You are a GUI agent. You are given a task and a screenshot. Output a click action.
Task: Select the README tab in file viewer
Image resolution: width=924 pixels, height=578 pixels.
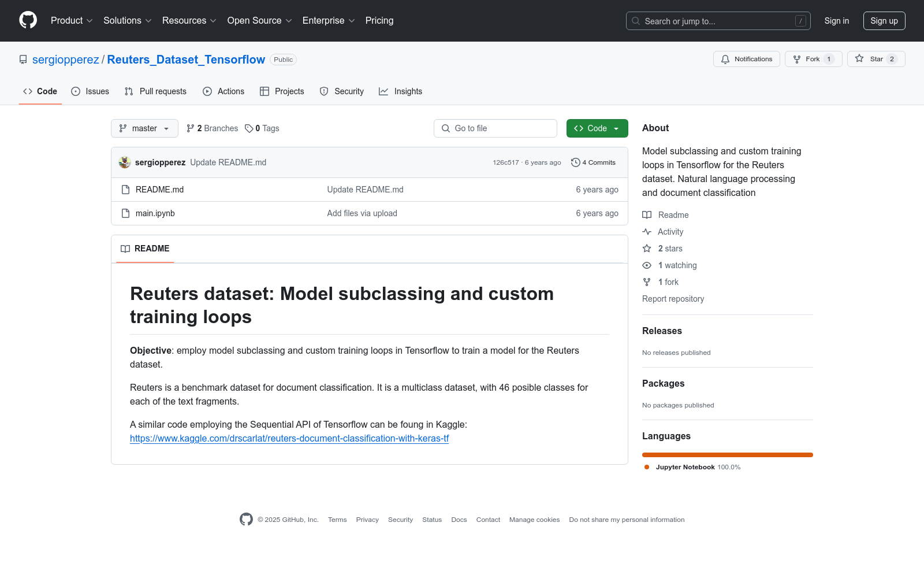click(145, 249)
